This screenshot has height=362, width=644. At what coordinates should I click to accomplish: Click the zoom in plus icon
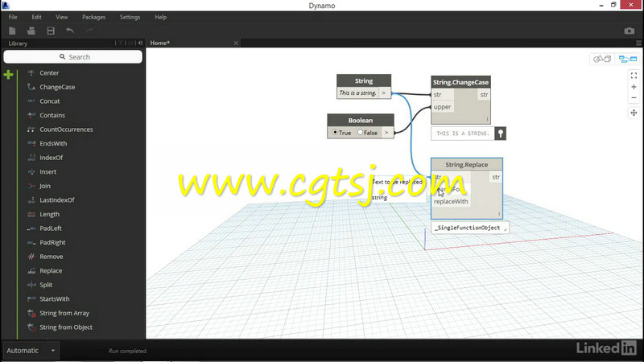tap(634, 87)
